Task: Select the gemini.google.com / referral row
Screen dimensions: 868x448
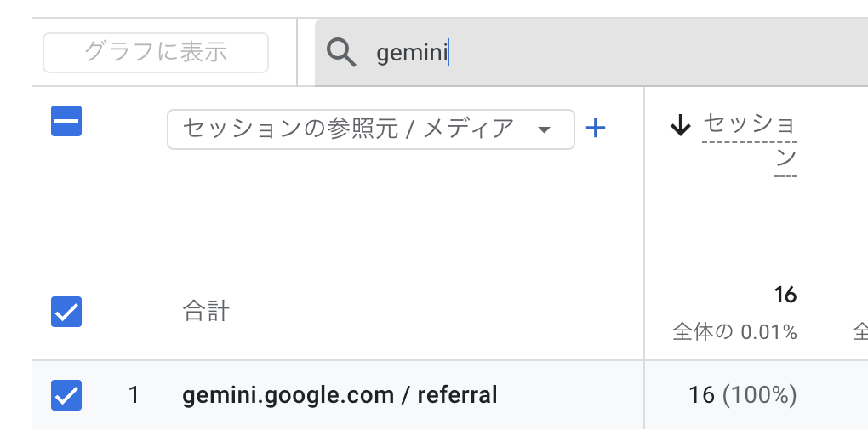Action: (x=340, y=395)
